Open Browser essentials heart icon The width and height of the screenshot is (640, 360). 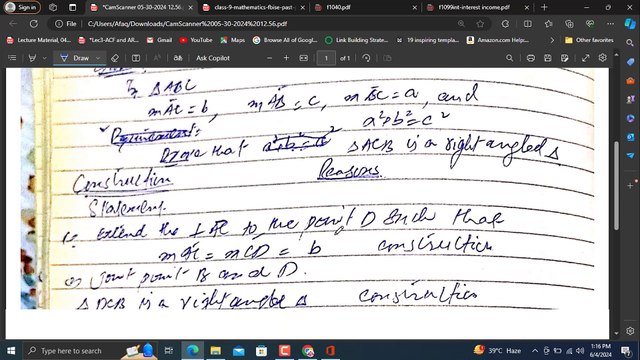pyautogui.click(x=590, y=24)
